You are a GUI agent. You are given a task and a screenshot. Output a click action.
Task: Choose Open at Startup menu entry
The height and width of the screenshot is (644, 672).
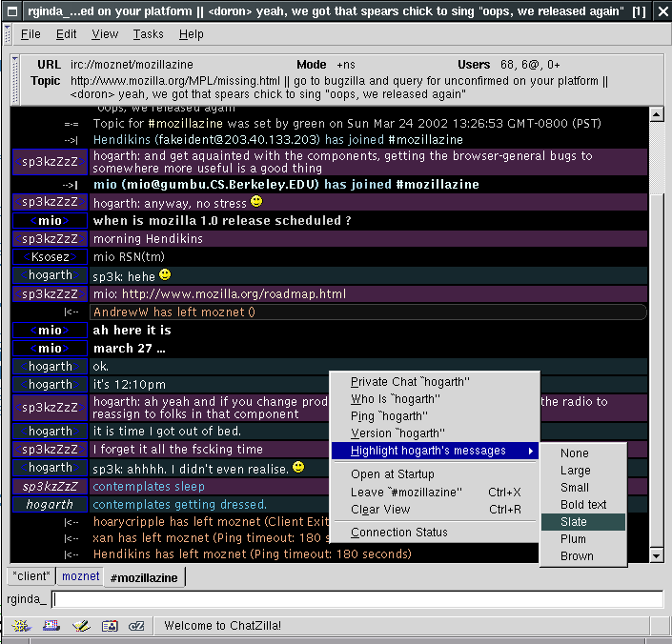(x=434, y=474)
